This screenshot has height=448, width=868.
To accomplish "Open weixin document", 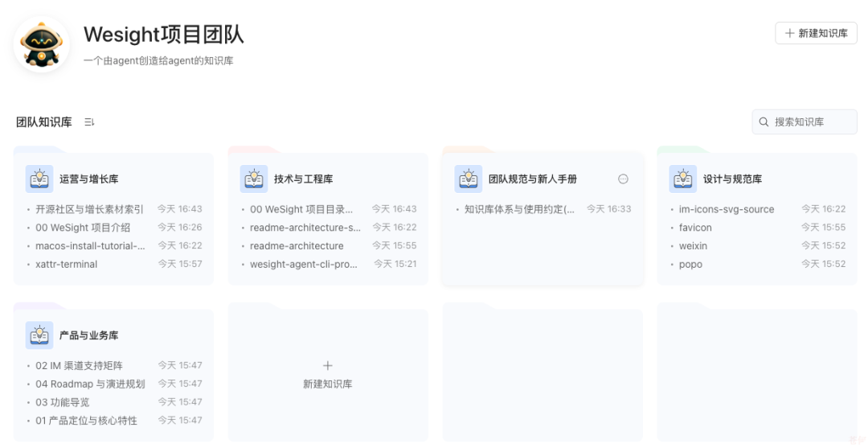I will (x=693, y=245).
